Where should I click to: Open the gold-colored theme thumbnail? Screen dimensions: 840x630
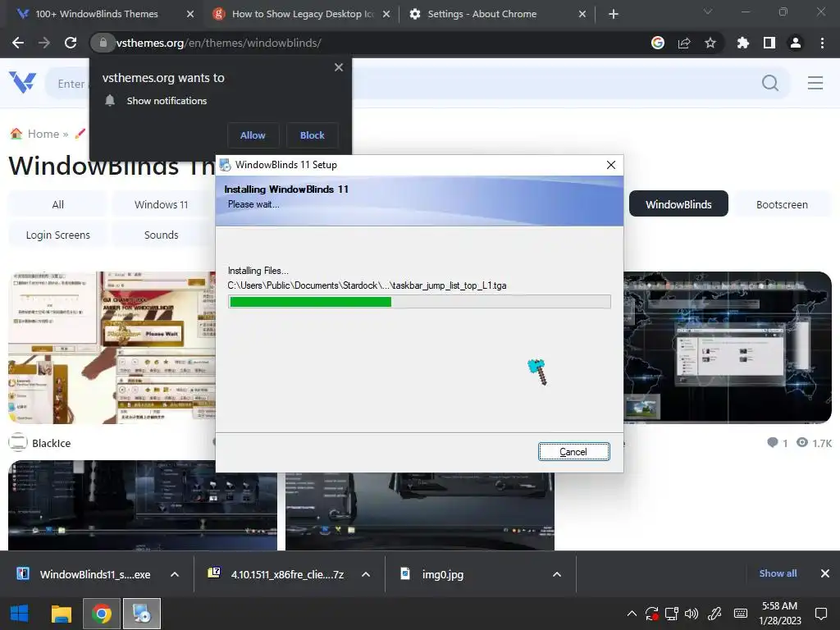coord(112,347)
